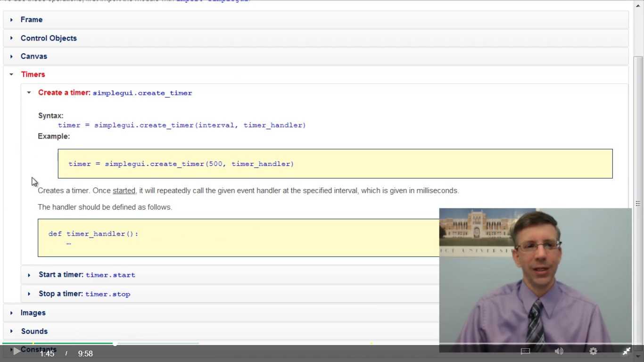Viewport: 644px width, 362px height.
Task: Click the syntax line with interval, timer_handler
Action: coord(182,125)
